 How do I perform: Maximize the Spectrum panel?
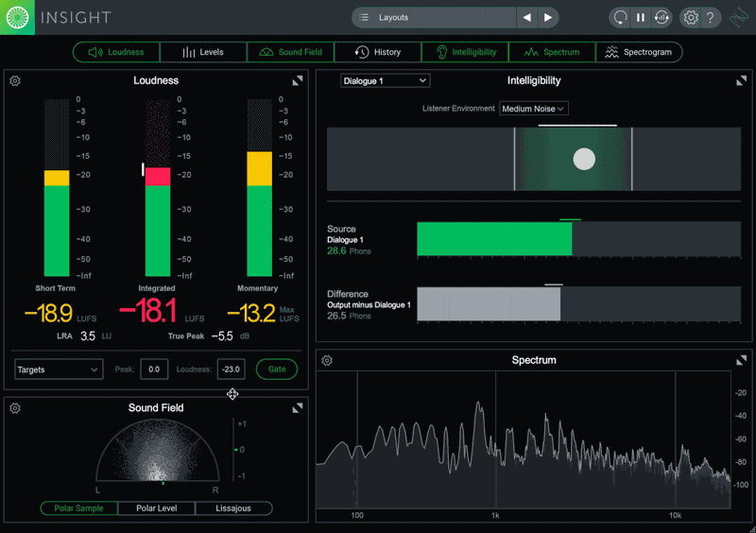(x=741, y=360)
